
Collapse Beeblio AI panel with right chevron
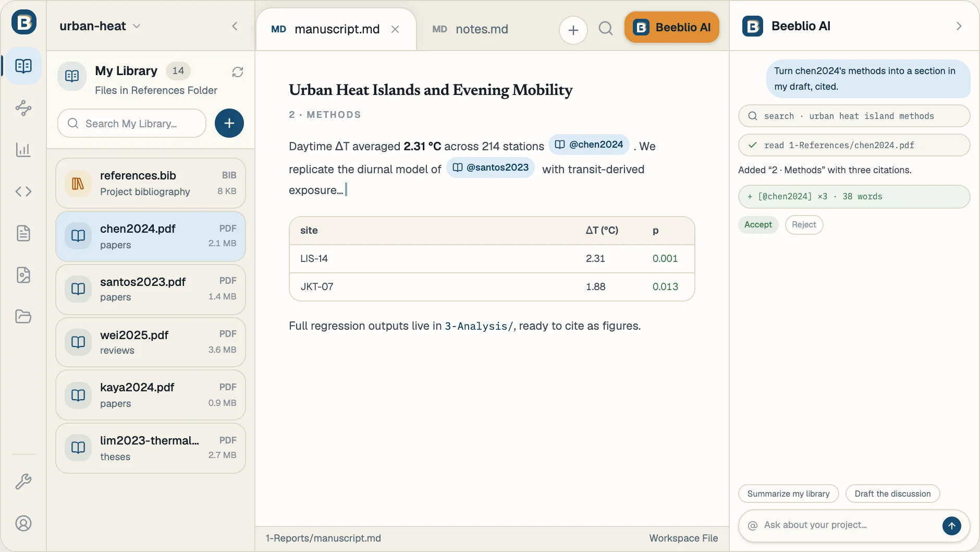(x=959, y=26)
